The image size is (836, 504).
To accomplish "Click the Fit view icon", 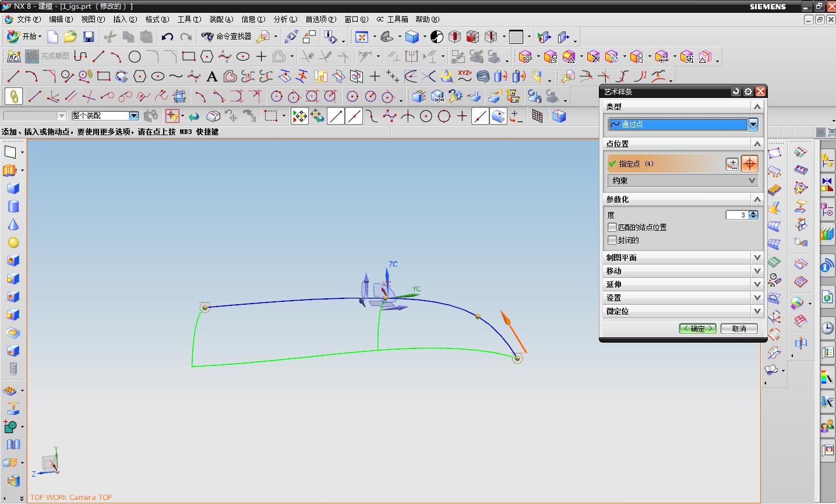I will pyautogui.click(x=362, y=37).
